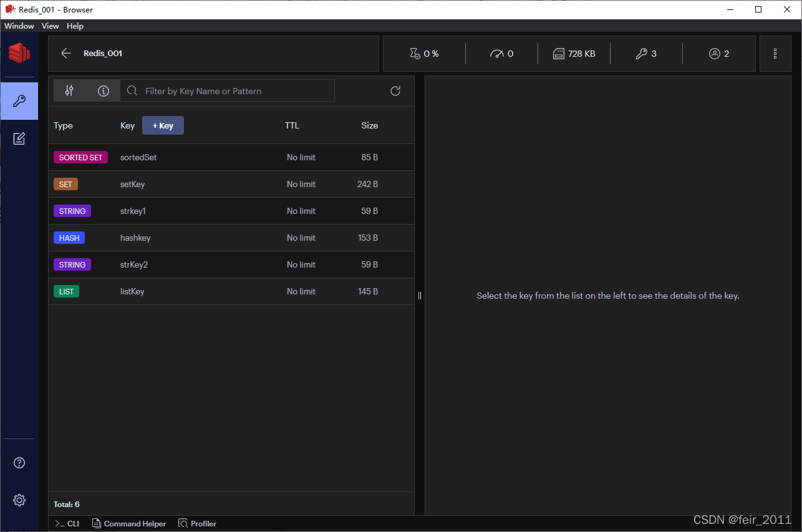Open the Command Helper panel
802x532 pixels.
click(129, 523)
